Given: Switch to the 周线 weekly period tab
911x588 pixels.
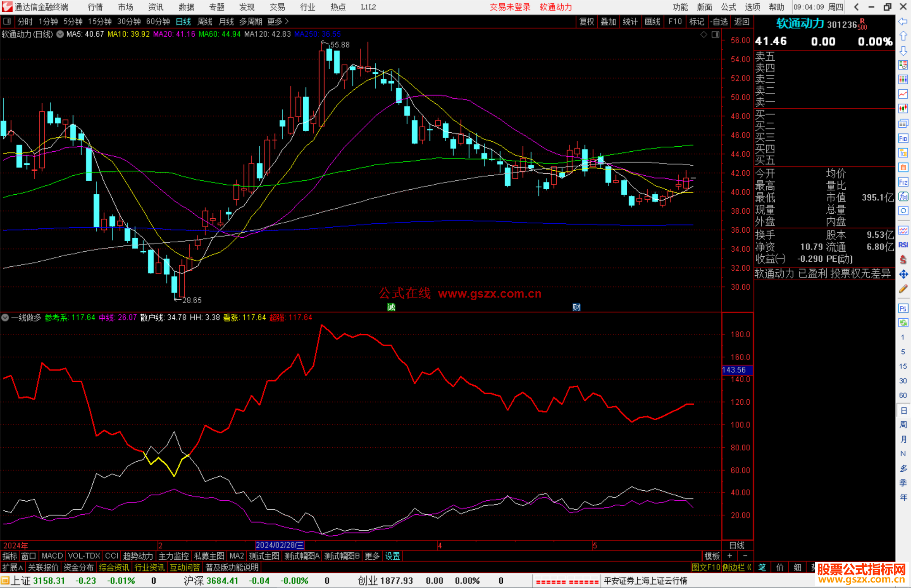Looking at the screenshot, I should point(205,21).
